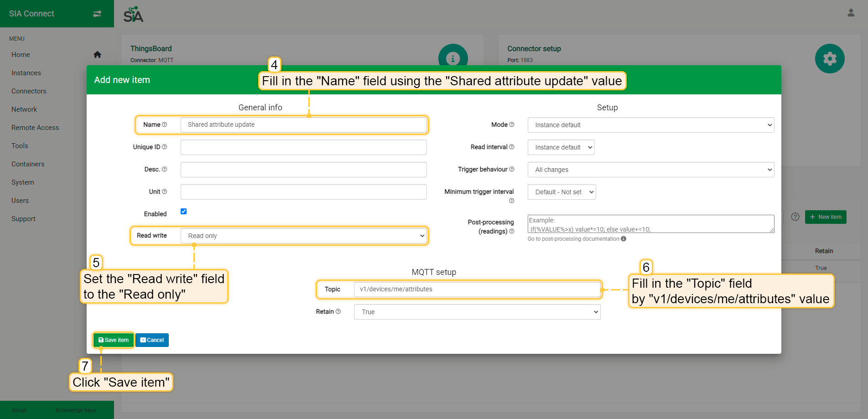The height and width of the screenshot is (419, 868).
Task: Open the user profile icon
Action: click(851, 13)
